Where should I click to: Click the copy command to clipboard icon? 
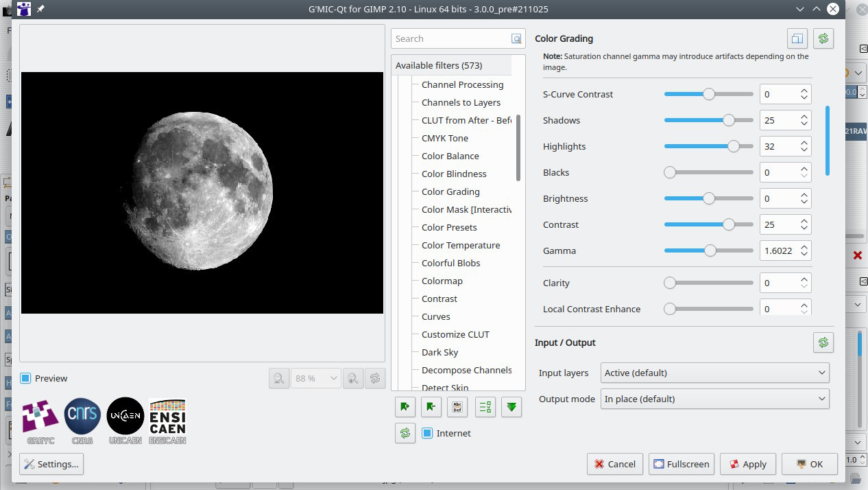click(x=797, y=38)
